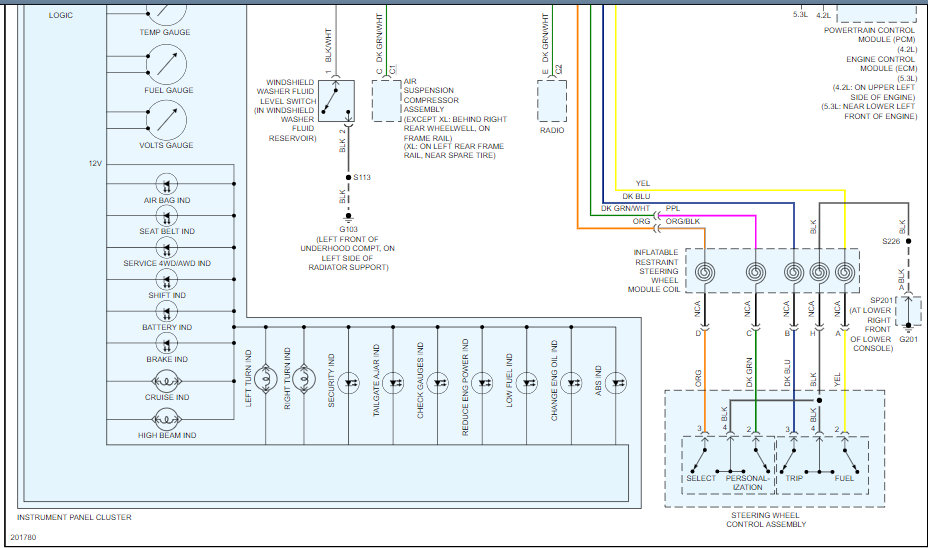Select the Left Turn indicator lamp symbol
Screen dimensions: 928x548
tap(266, 379)
